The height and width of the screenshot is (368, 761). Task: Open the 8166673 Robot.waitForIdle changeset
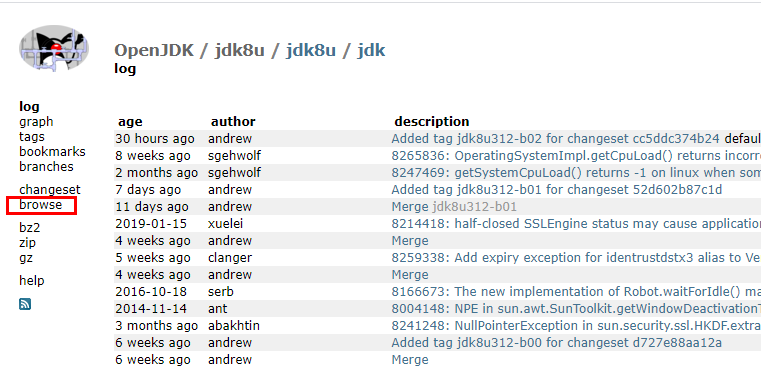[576, 292]
